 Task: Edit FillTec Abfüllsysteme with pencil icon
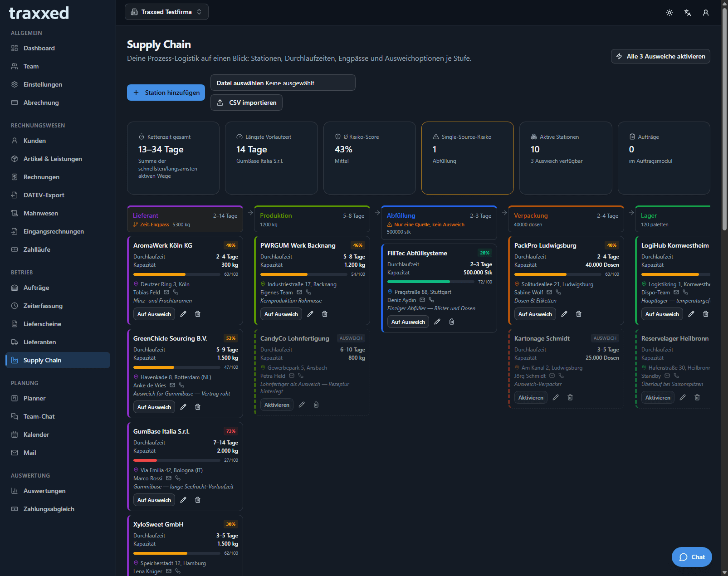click(437, 322)
